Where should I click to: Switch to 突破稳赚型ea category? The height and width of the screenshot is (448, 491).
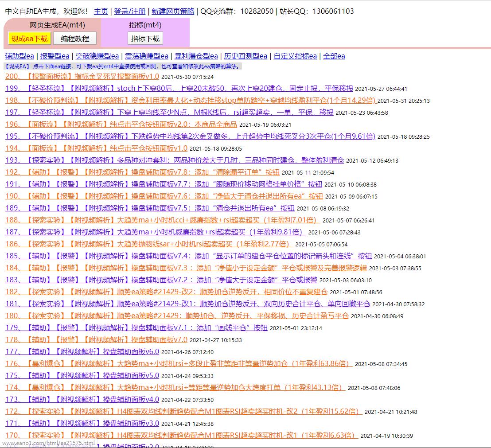(97, 56)
